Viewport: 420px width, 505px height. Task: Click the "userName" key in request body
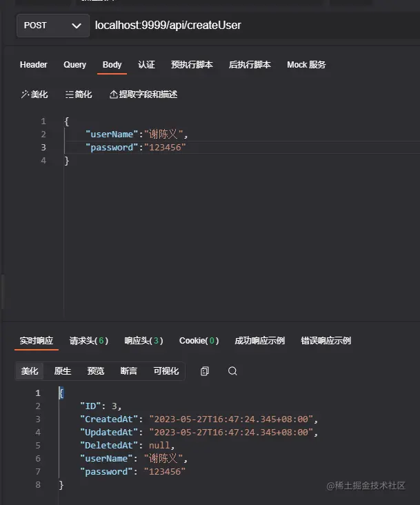112,135
